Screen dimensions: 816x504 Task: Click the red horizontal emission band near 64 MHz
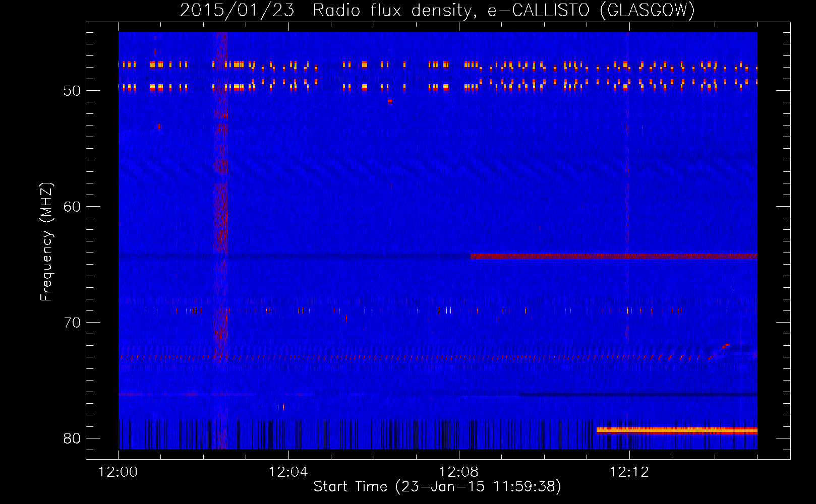tap(614, 256)
